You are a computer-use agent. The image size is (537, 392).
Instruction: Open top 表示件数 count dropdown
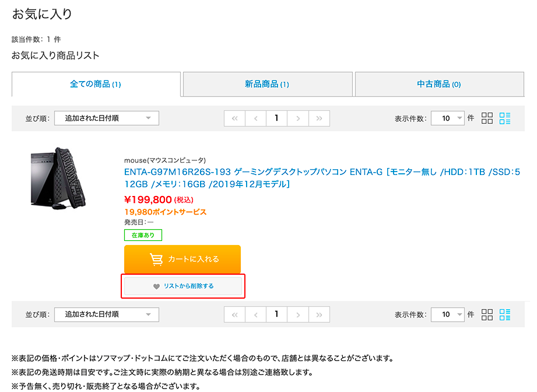pyautogui.click(x=448, y=118)
